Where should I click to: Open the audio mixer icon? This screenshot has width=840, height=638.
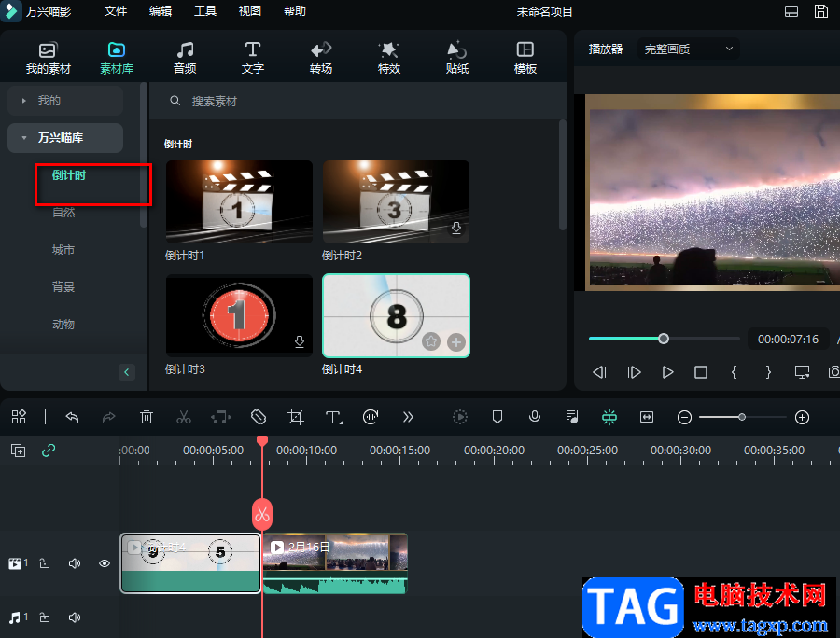tap(572, 417)
